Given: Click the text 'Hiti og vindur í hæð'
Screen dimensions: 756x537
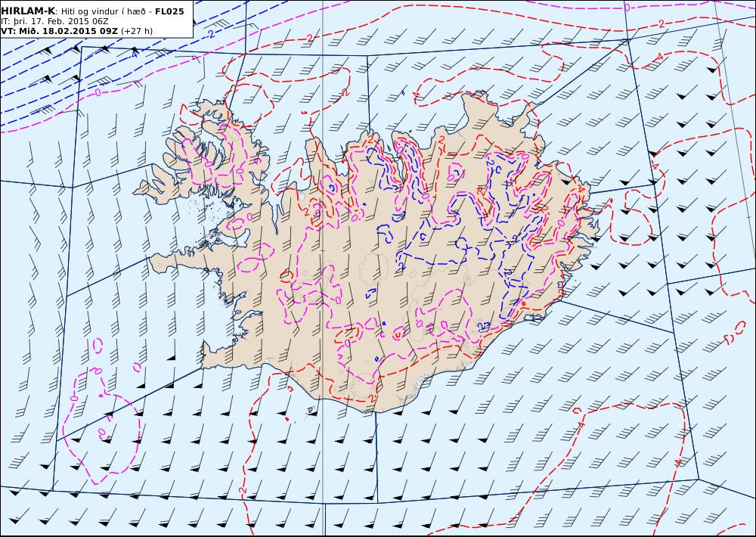Looking at the screenshot, I should [104, 11].
